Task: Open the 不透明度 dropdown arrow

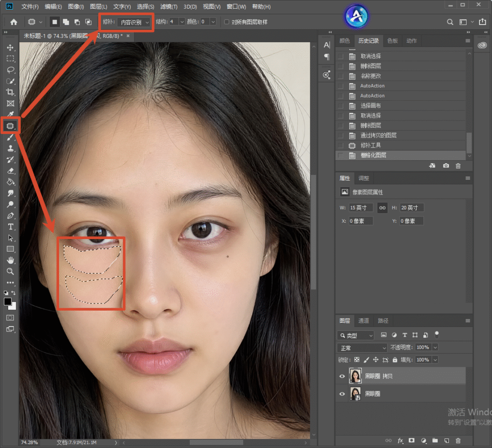Action: pos(435,347)
